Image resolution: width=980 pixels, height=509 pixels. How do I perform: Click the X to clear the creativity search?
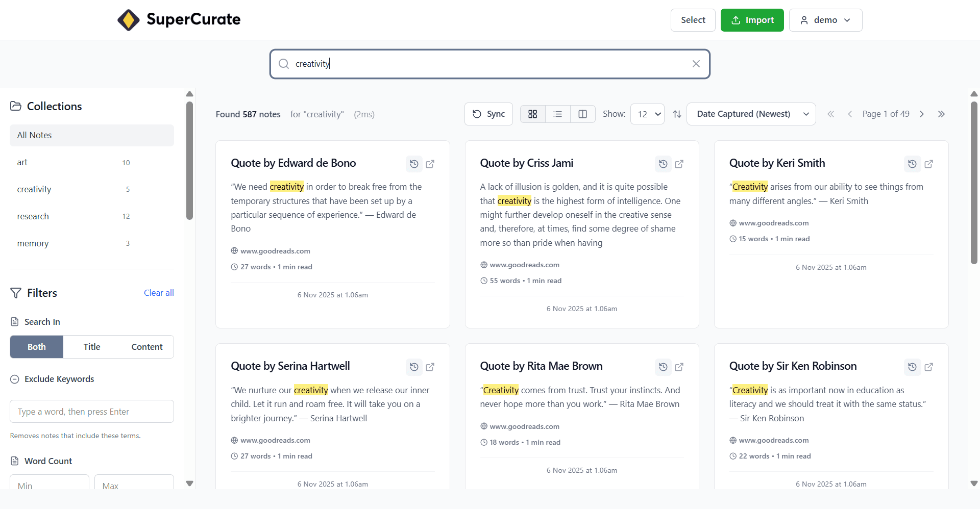[x=696, y=63]
